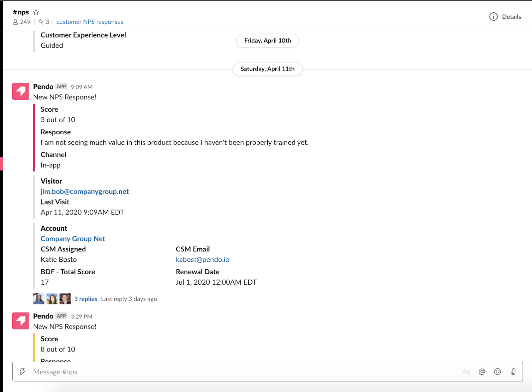Click the APP badge on 9:09 AM post
This screenshot has width=532, height=392.
62,86
